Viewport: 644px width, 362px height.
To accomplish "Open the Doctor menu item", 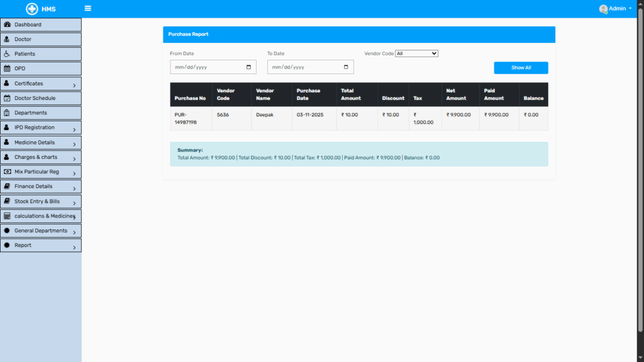I will (x=23, y=40).
